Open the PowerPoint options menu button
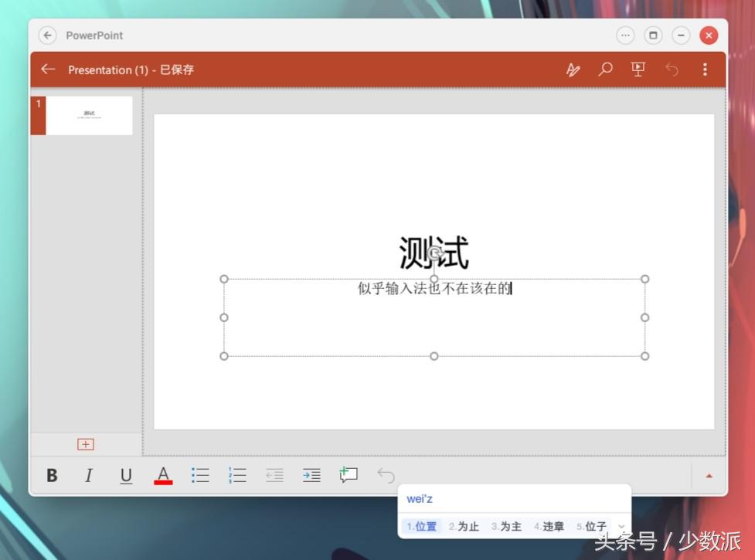This screenshot has height=560, width=755. 704,70
